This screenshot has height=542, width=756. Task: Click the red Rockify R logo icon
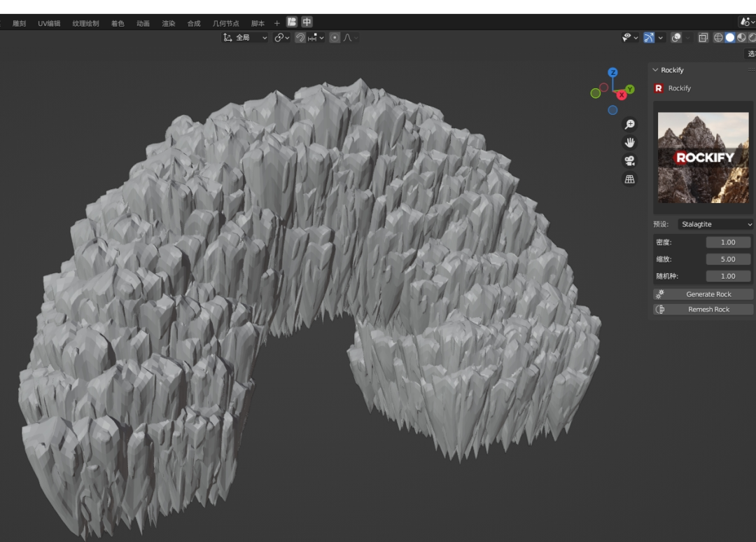[x=659, y=88]
